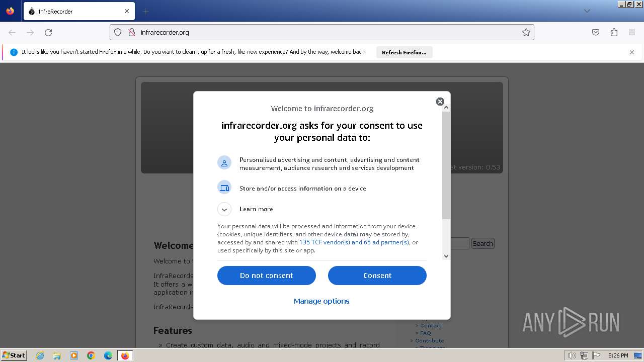Close the InfraRecorder tab
The width and height of the screenshot is (644, 362).
click(127, 11)
